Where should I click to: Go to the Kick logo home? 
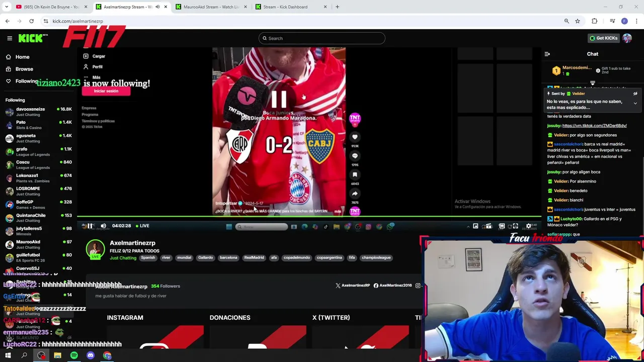click(33, 38)
